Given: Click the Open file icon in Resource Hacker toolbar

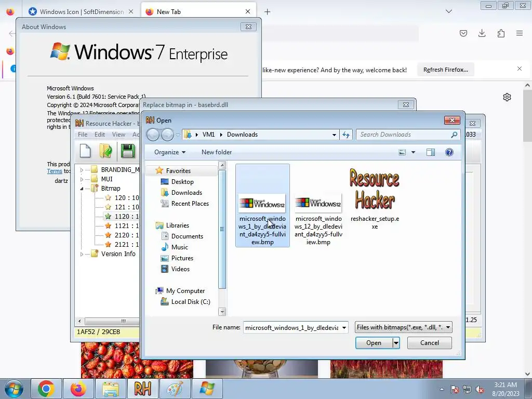Looking at the screenshot, I should click(105, 151).
